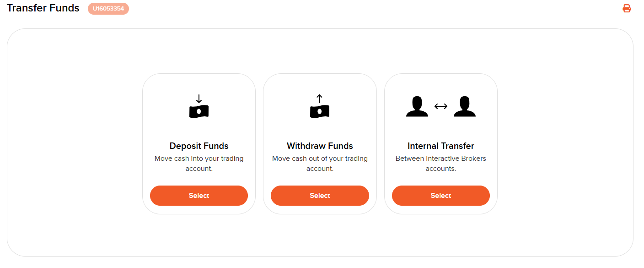644x268 pixels.
Task: Click 'Move cash out of your trading account' text
Action: [320, 164]
